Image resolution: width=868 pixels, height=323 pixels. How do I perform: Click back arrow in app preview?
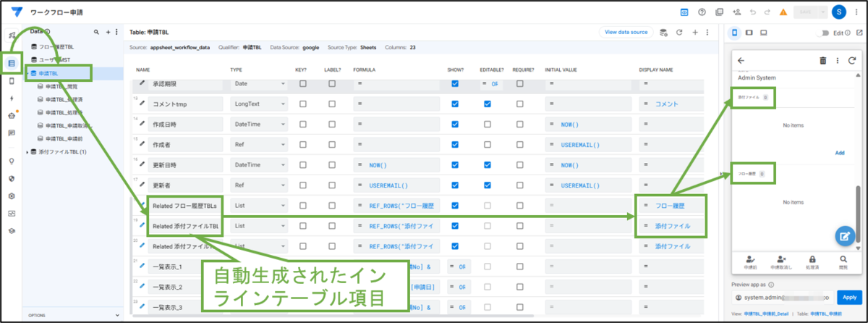(x=741, y=61)
